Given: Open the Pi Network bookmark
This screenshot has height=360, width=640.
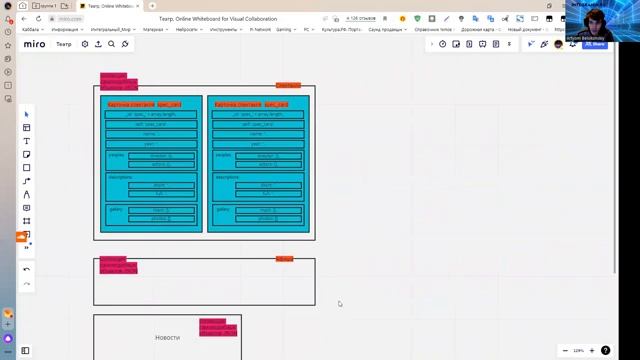Looking at the screenshot, I should (x=260, y=29).
